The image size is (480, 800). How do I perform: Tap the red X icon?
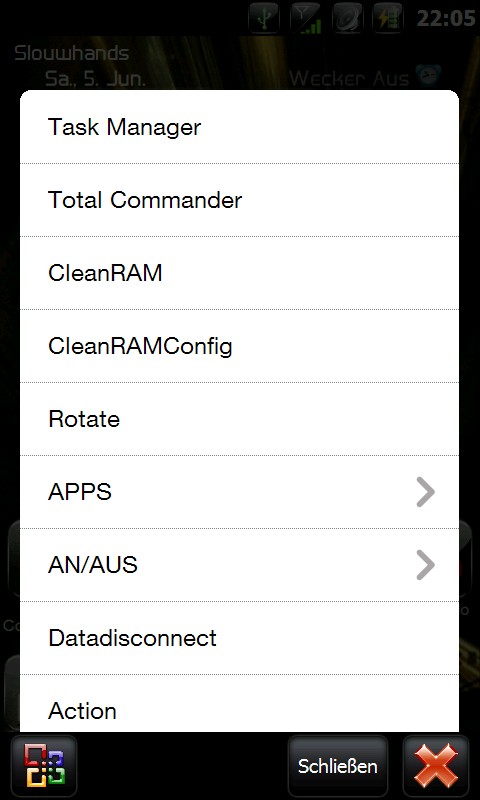click(x=436, y=766)
